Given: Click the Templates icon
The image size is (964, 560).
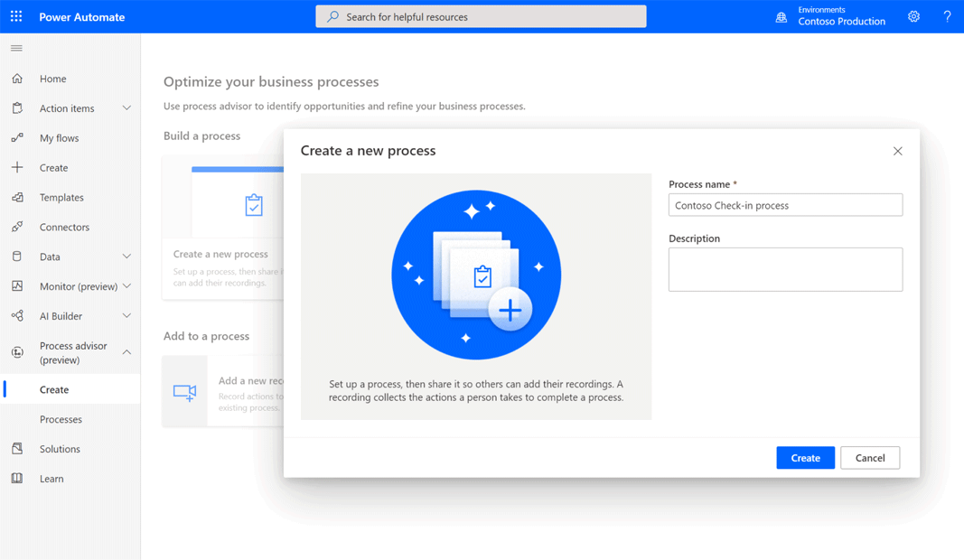Looking at the screenshot, I should click(x=17, y=197).
